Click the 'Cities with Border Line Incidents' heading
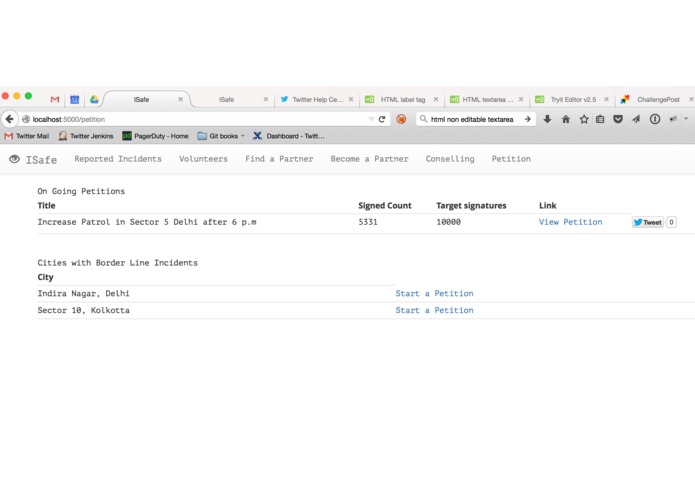 [117, 263]
